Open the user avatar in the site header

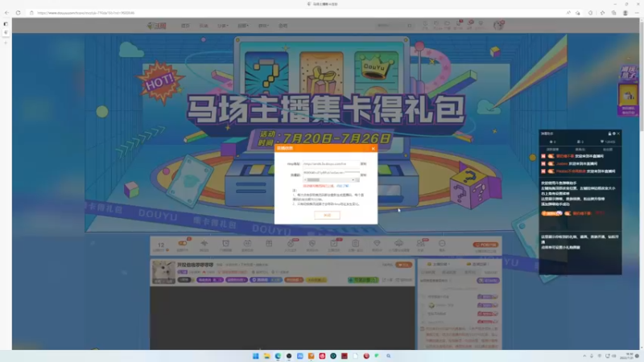point(498,26)
